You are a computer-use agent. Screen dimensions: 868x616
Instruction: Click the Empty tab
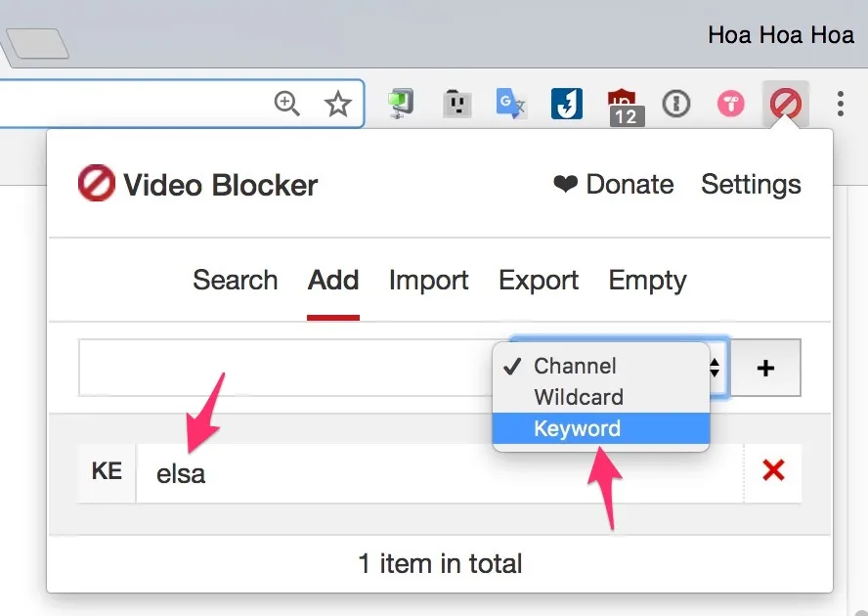tap(648, 280)
